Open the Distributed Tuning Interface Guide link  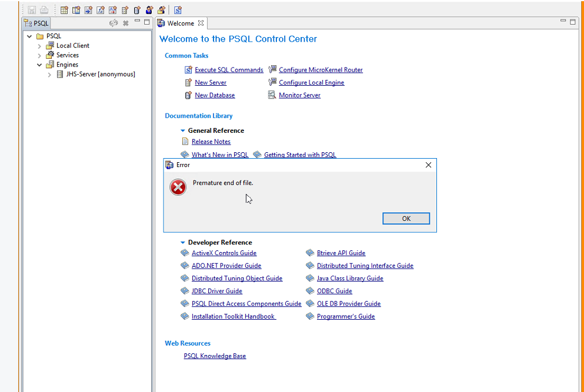coord(365,266)
